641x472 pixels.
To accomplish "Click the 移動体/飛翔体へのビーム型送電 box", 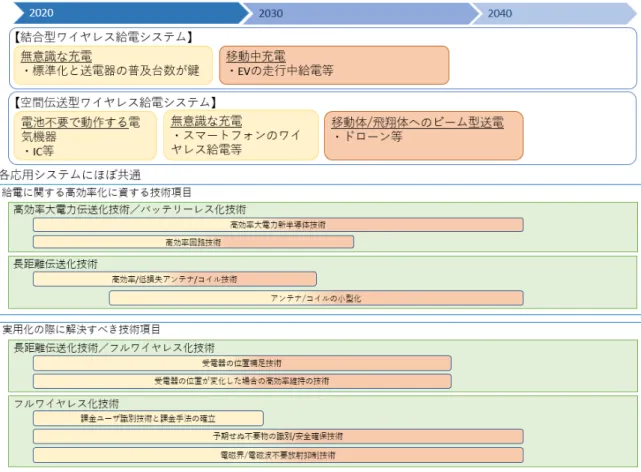I will click(424, 136).
